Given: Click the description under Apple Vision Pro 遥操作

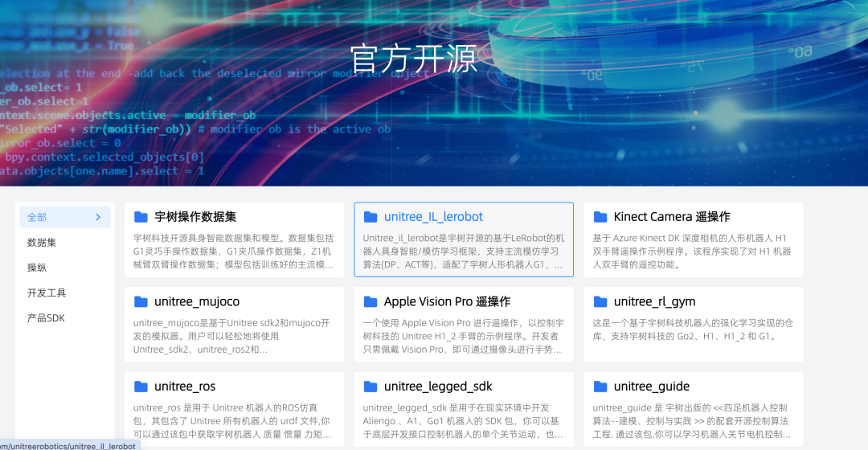Looking at the screenshot, I should click(x=464, y=336).
